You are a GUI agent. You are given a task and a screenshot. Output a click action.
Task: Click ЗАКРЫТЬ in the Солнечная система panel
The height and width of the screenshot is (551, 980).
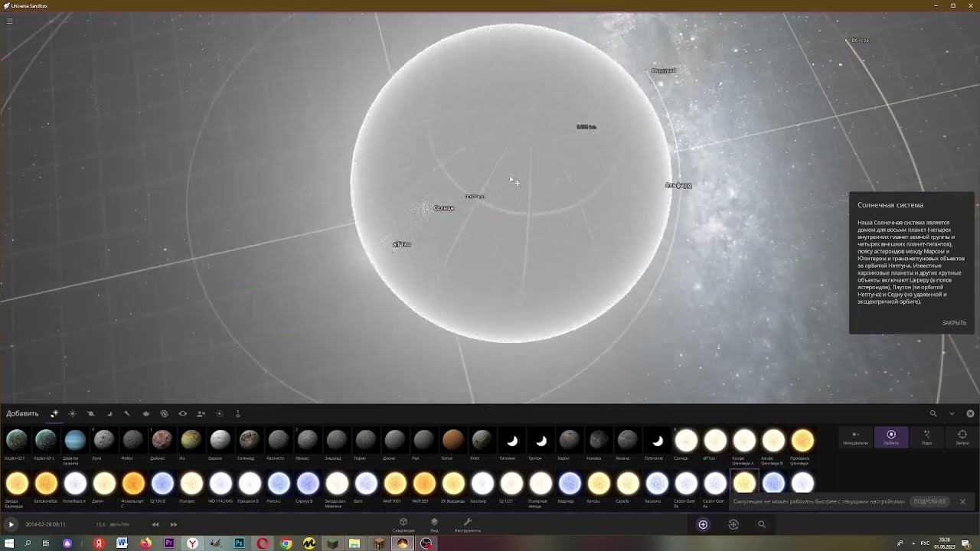coord(954,323)
